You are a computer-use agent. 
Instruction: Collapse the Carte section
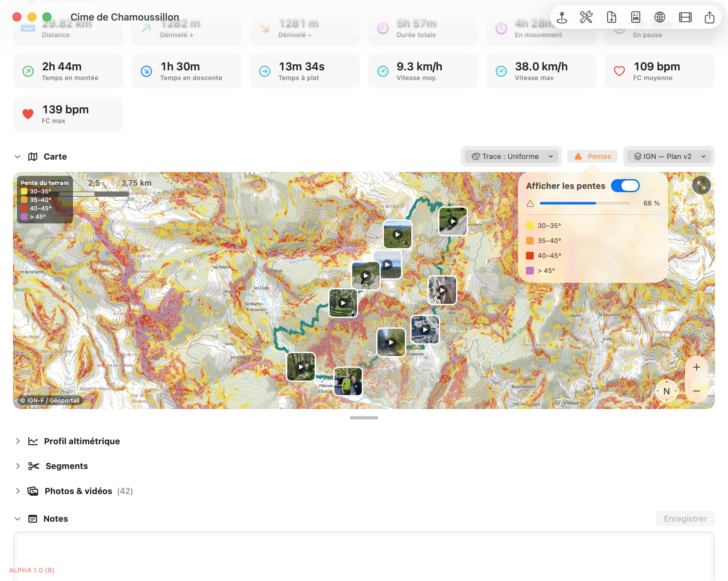[x=18, y=157]
